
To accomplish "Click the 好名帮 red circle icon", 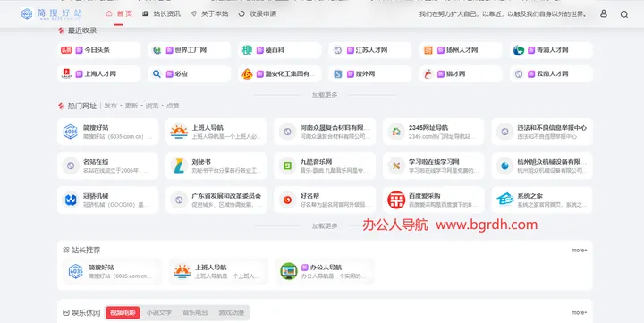I will click(x=287, y=200).
